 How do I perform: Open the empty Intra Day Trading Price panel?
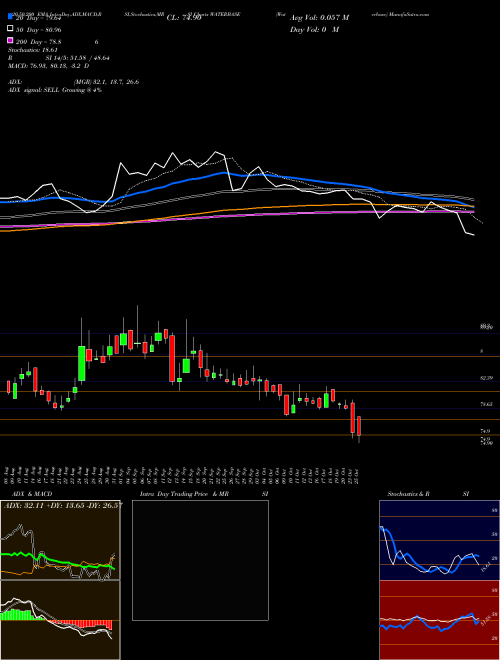pos(200,560)
